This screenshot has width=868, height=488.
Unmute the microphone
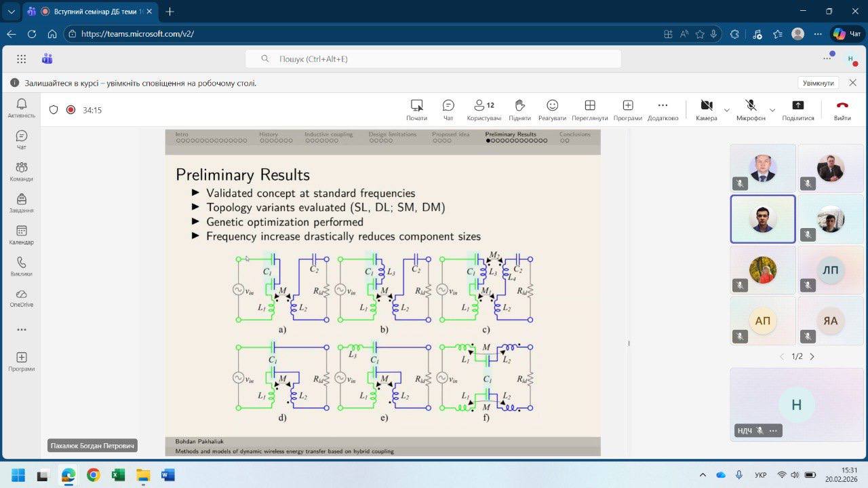(751, 109)
